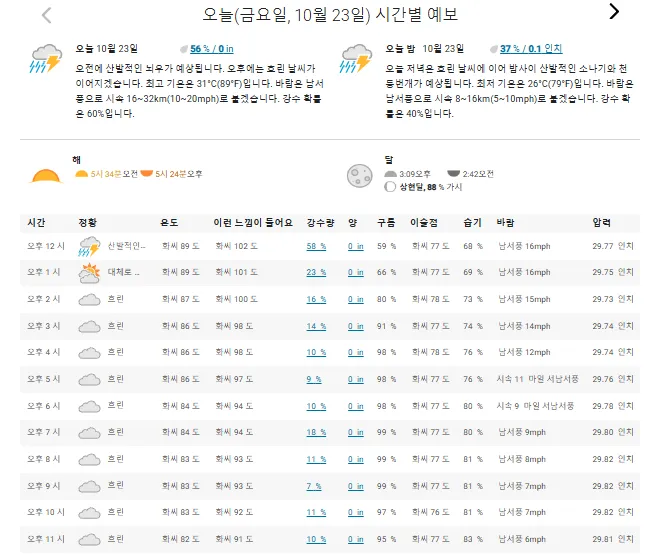Viewport: 658px width, 554px height.
Task: Click the cloud icon in 오후 6시 row
Action: (x=89, y=407)
